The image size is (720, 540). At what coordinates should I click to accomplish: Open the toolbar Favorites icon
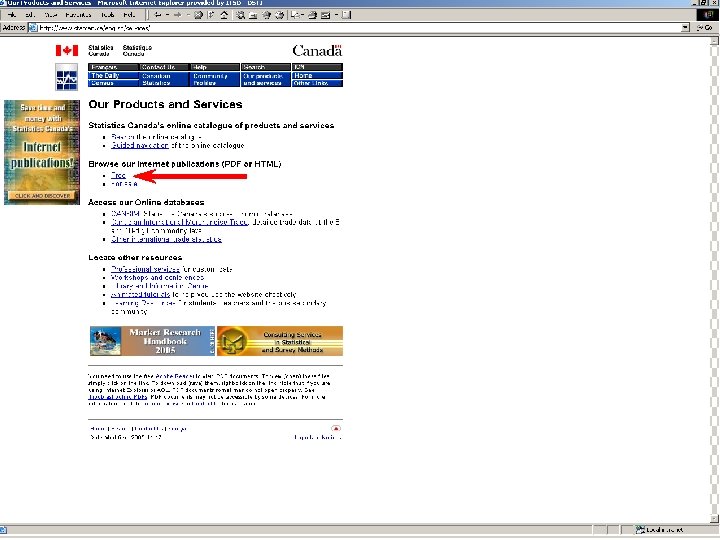[x=253, y=15]
